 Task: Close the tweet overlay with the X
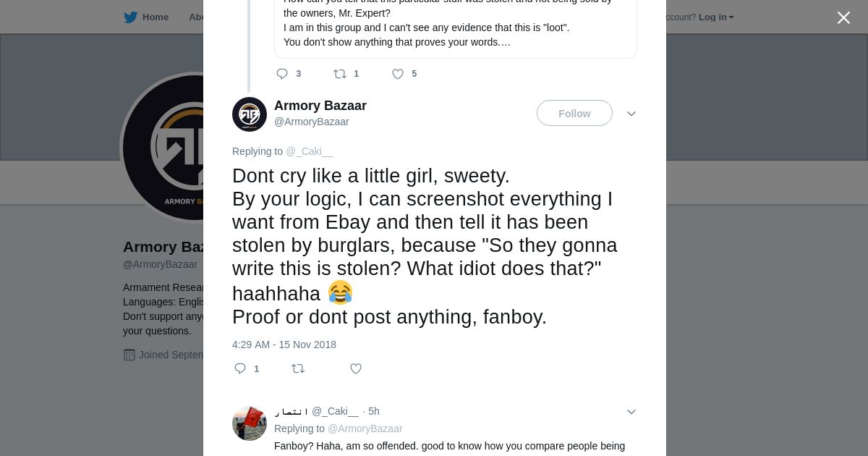click(843, 17)
